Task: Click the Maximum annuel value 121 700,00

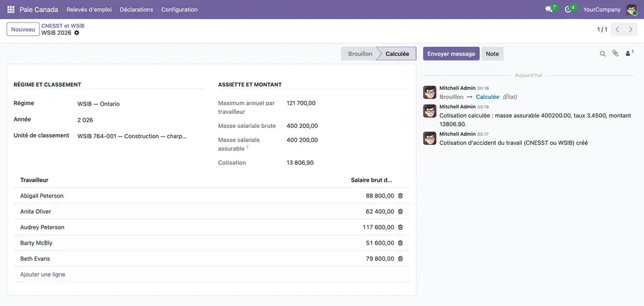Action: point(301,103)
